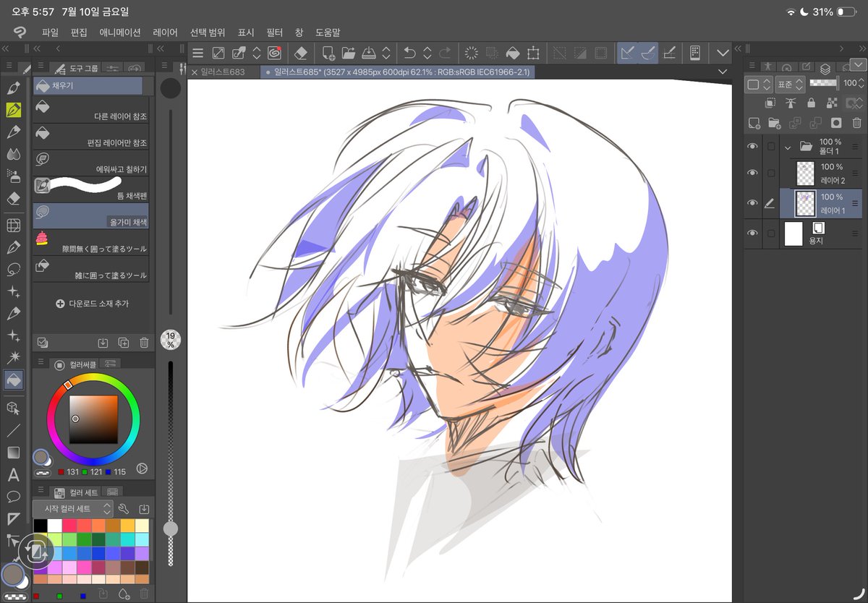Hide the 용지 paper layer

point(752,233)
